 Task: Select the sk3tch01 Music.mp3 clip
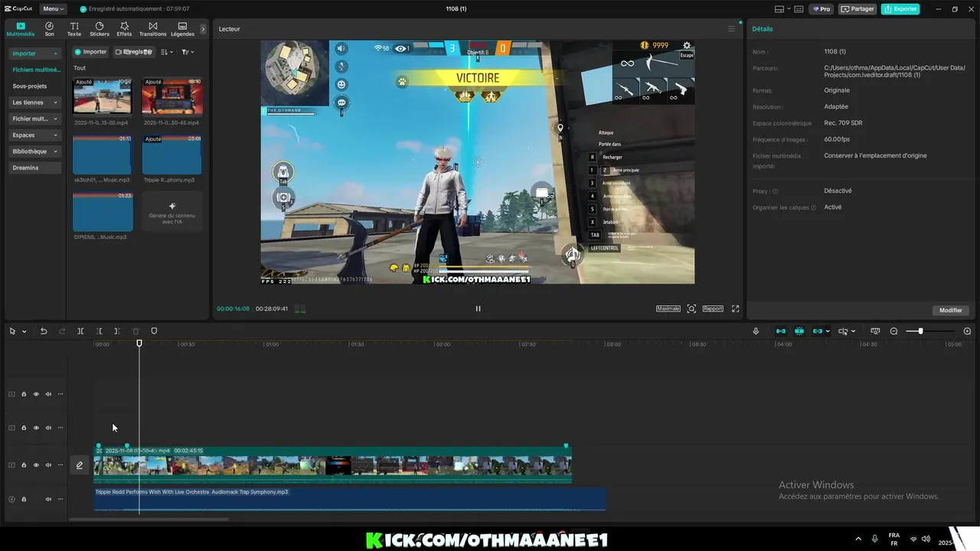(102, 155)
